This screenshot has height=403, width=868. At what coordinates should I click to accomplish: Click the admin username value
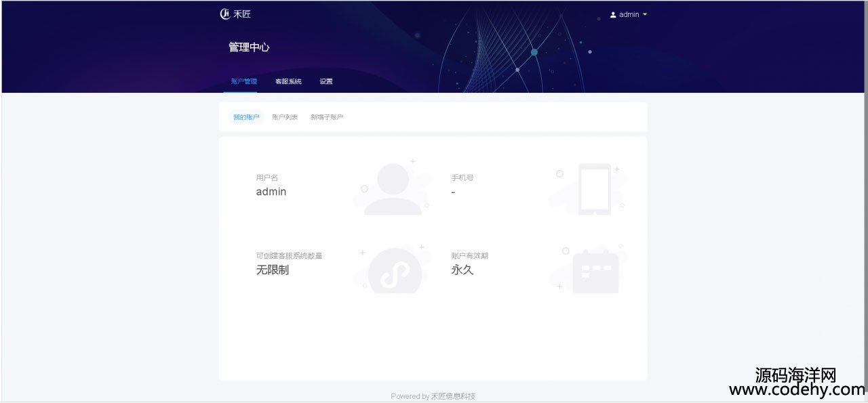pyautogui.click(x=271, y=192)
